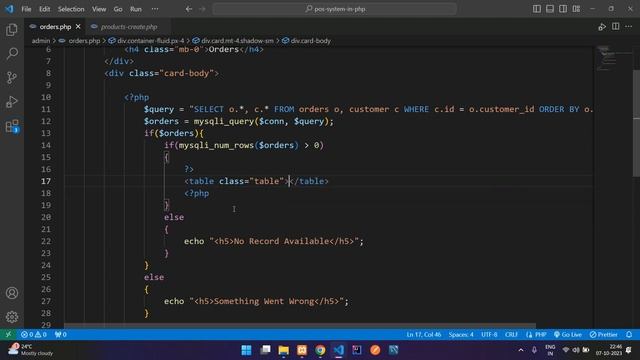The height and width of the screenshot is (360, 640).
Task: Open the Edit menu
Action: click(x=44, y=9)
